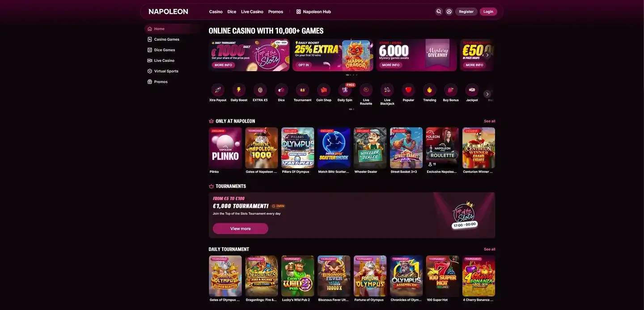644x310 pixels.
Task: Claim the free Daily Spin icon
Action: (345, 89)
